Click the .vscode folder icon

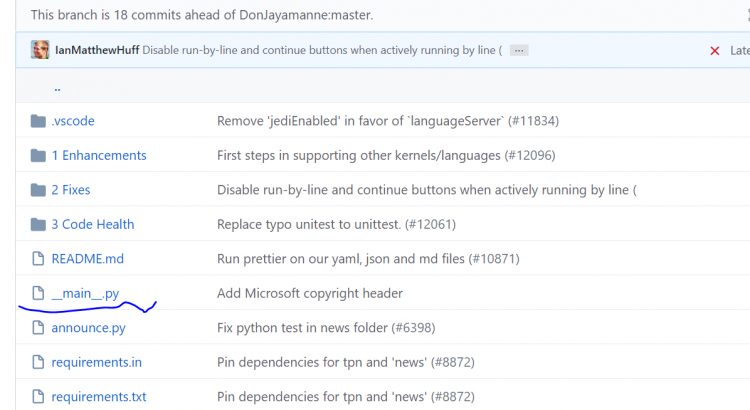point(38,121)
